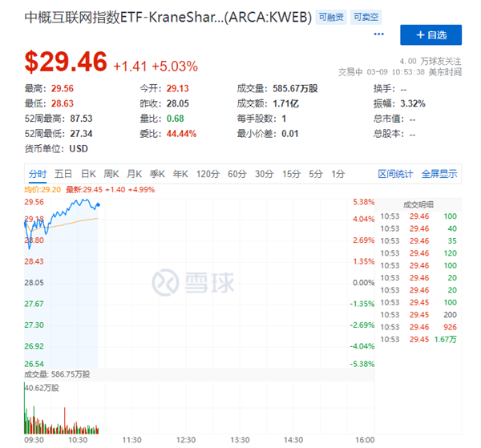Click the 自选 add-to-watchlist button
481x448 pixels.
pos(430,35)
